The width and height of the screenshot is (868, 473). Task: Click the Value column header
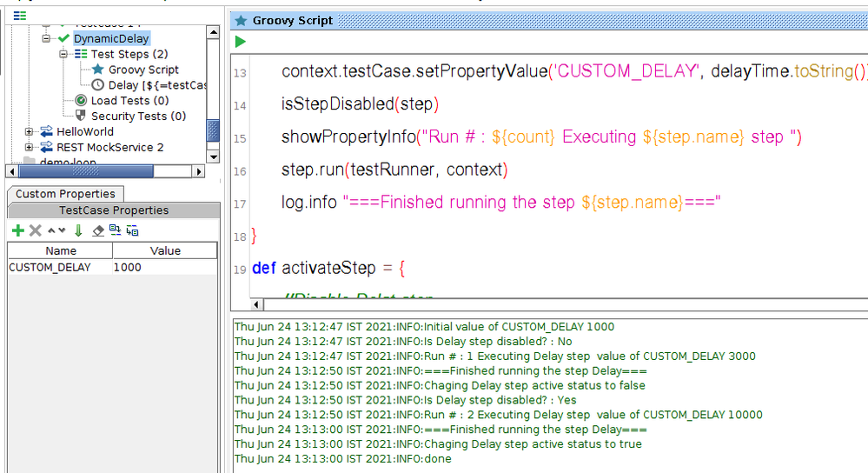tap(165, 250)
